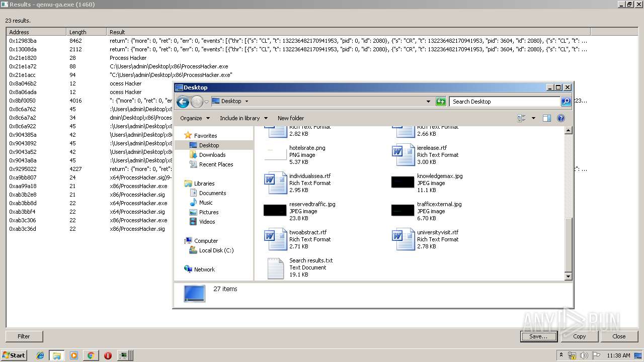Click the red Opera taskbar icon
Viewport: 644px width, 362px height.
pos(108,355)
